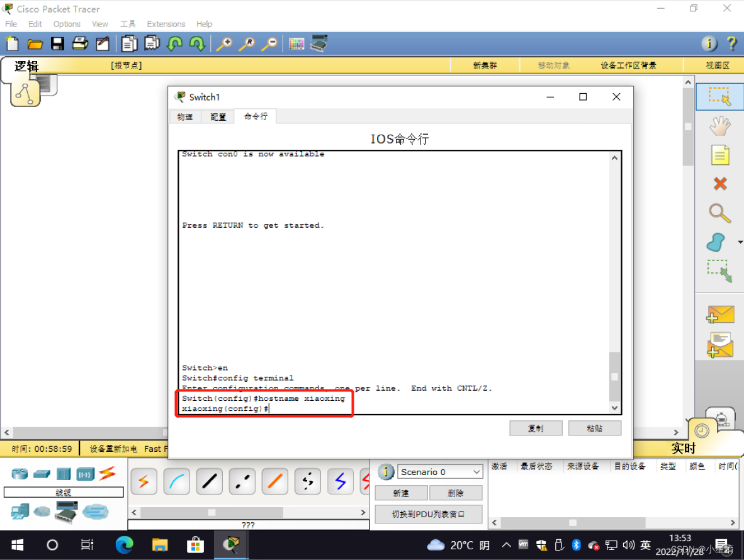Open the Help menu
Viewport: 744px width, 560px height.
pos(204,24)
